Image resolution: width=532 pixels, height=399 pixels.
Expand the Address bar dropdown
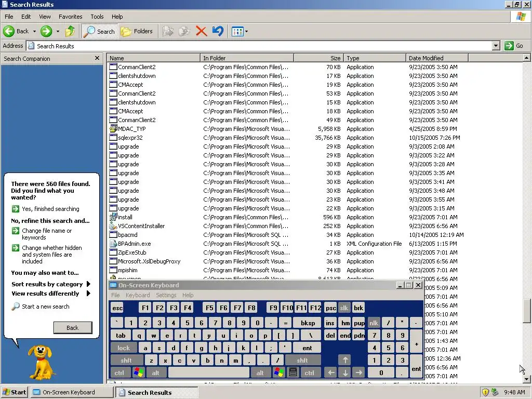coord(496,46)
